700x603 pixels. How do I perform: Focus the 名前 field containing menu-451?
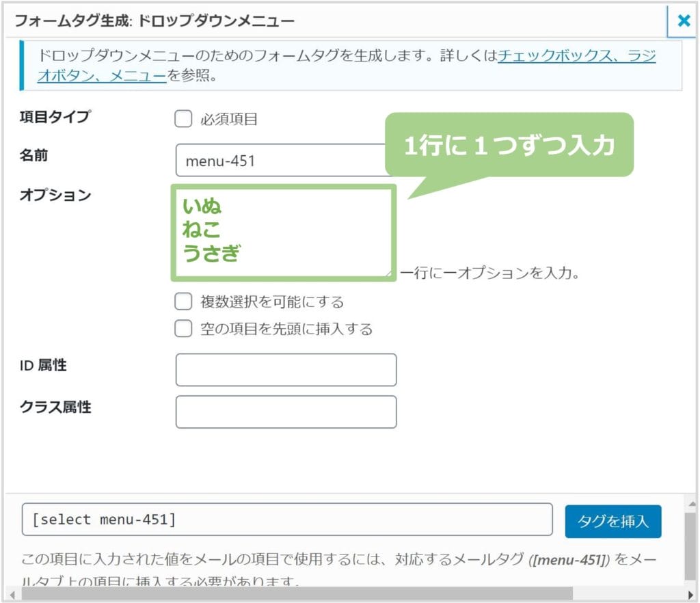[281, 160]
